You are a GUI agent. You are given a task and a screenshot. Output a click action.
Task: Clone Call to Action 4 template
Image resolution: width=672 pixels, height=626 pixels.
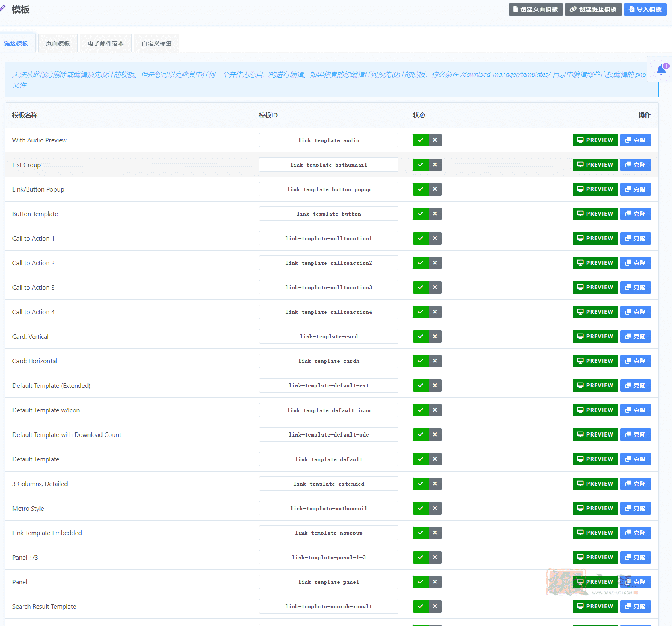(635, 312)
